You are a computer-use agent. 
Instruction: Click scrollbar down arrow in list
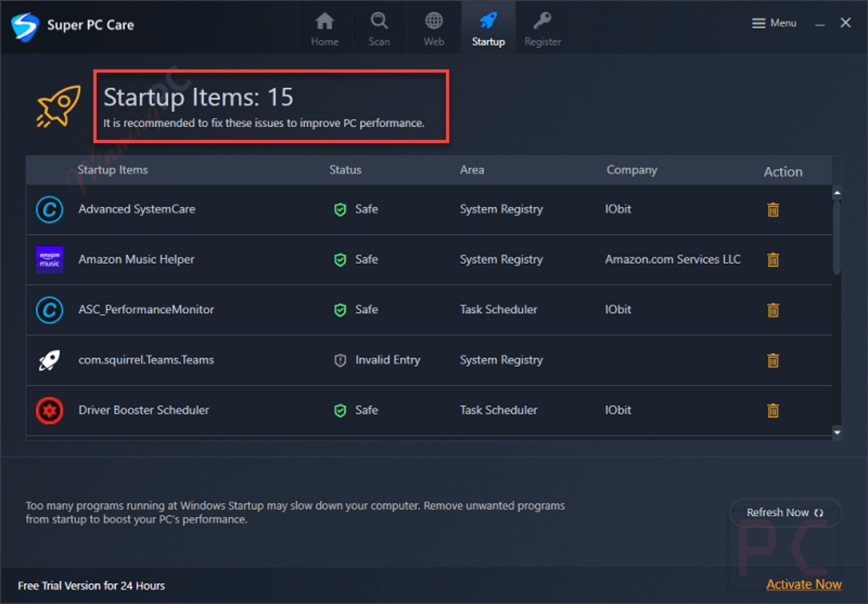(x=837, y=433)
